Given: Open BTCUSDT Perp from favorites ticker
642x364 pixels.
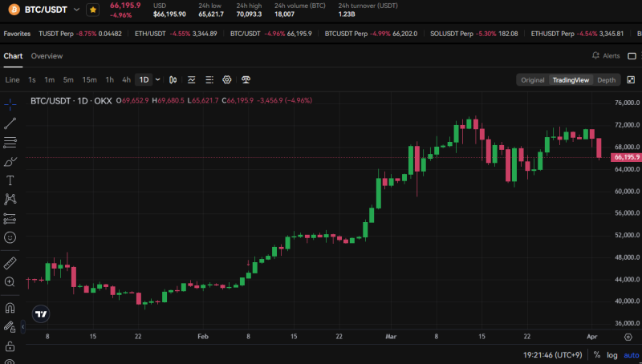Looking at the screenshot, I should 371,34.
